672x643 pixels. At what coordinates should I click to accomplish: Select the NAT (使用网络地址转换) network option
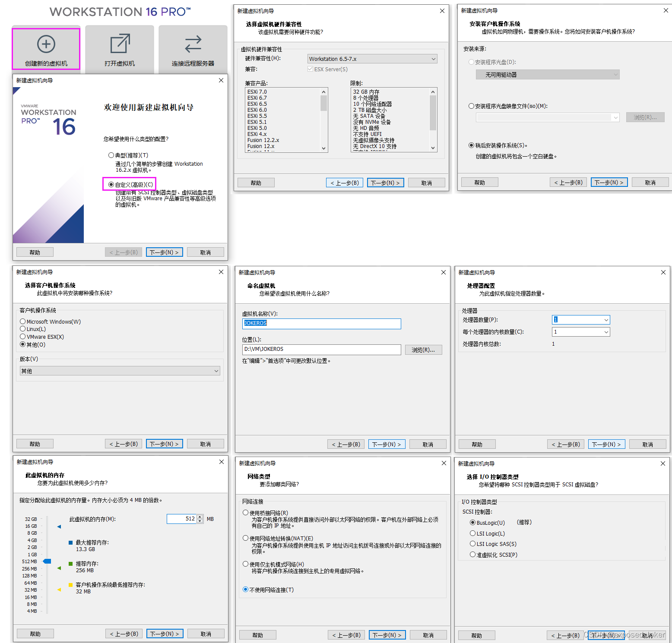pyautogui.click(x=246, y=538)
